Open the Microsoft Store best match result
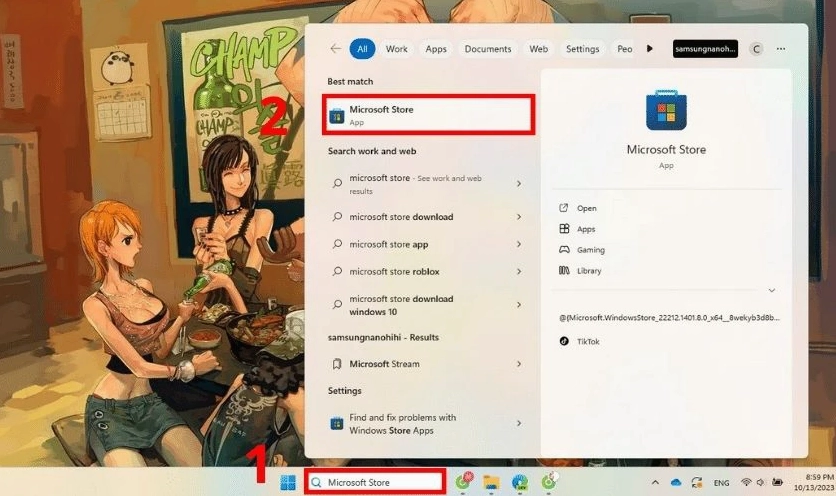Screen dimensions: 836x496 [428, 115]
